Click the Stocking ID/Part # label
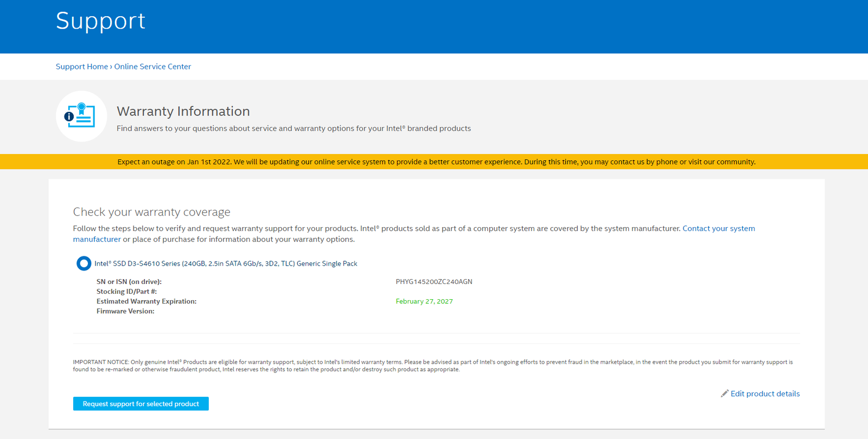The height and width of the screenshot is (439, 868). [126, 292]
